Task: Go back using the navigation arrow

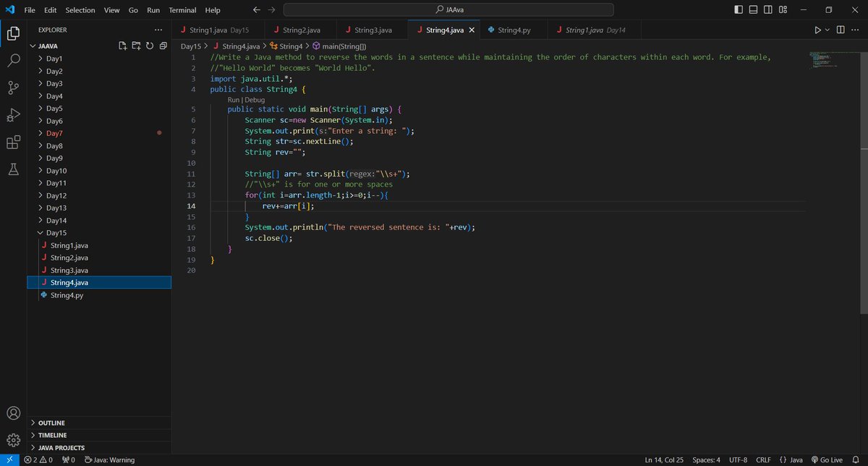Action: (x=257, y=10)
